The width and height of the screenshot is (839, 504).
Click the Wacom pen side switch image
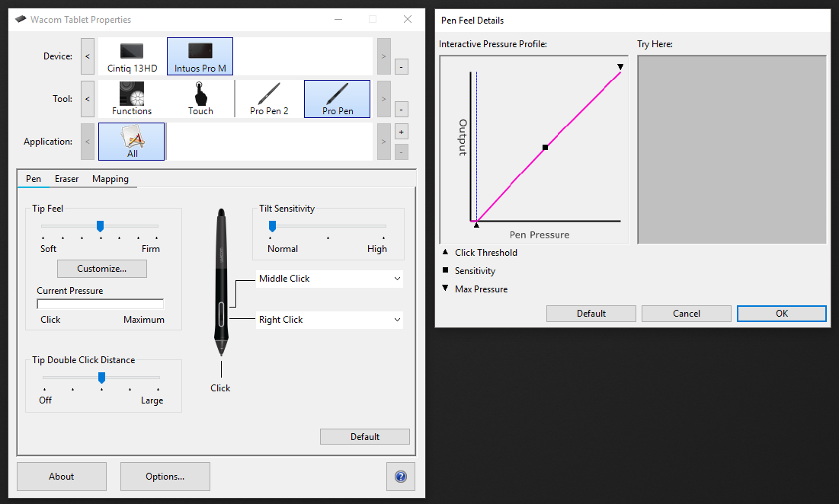click(222, 314)
